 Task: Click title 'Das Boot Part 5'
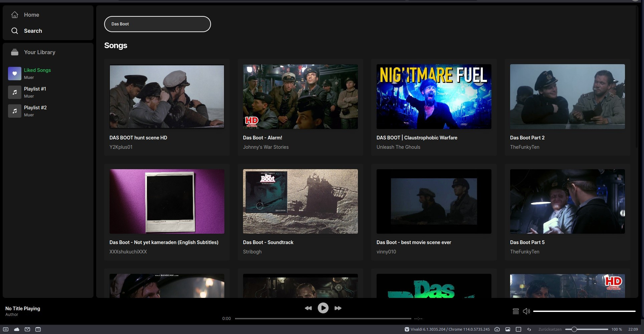[x=527, y=242]
